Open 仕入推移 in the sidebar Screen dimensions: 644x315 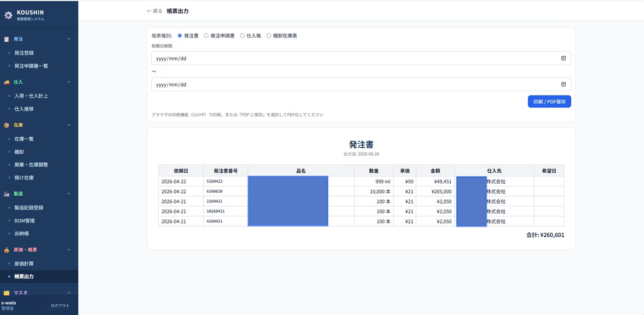tap(39, 109)
